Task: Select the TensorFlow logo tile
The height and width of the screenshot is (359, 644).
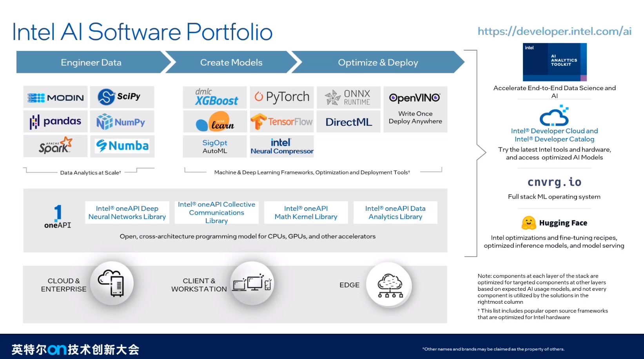Action: click(x=282, y=121)
